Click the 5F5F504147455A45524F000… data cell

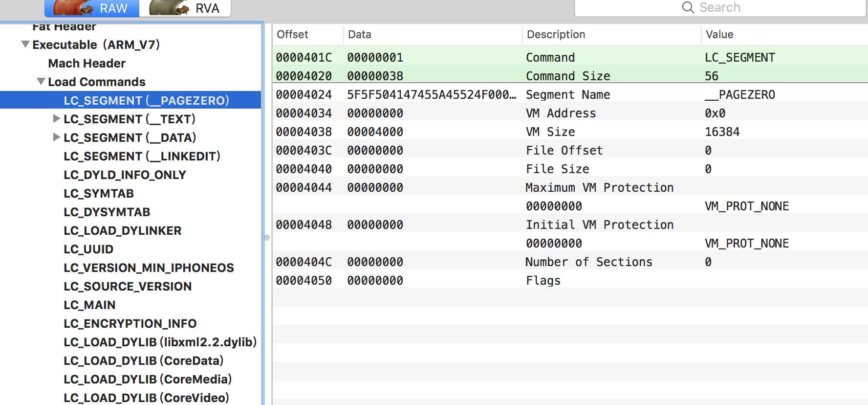click(431, 94)
